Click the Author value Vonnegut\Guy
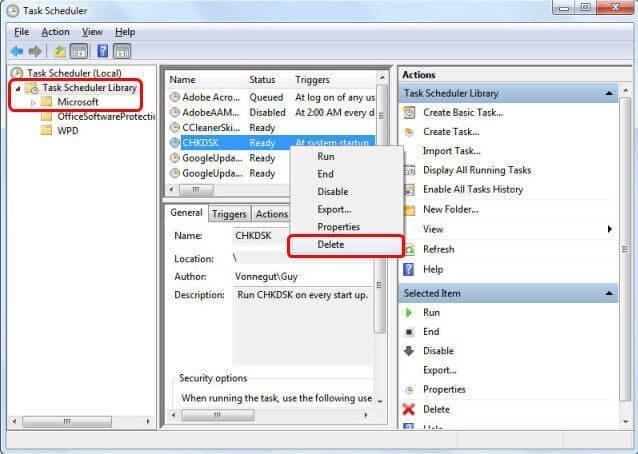 (266, 277)
